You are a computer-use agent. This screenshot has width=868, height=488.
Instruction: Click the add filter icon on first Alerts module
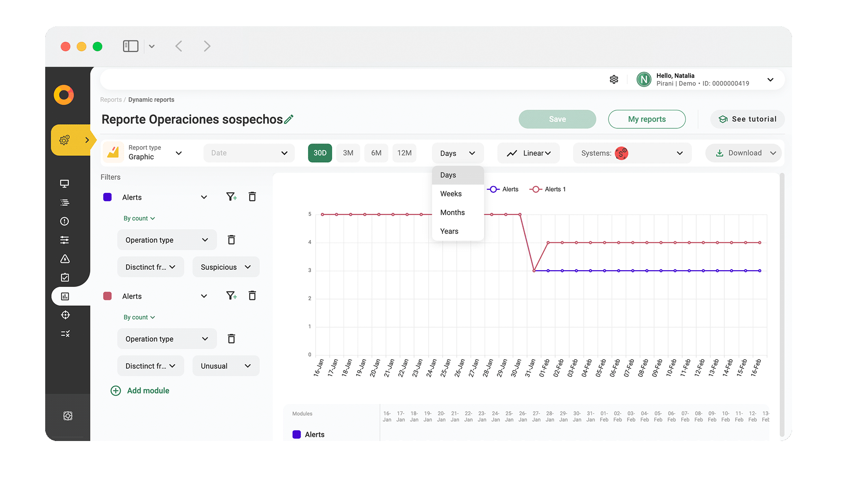pyautogui.click(x=231, y=197)
